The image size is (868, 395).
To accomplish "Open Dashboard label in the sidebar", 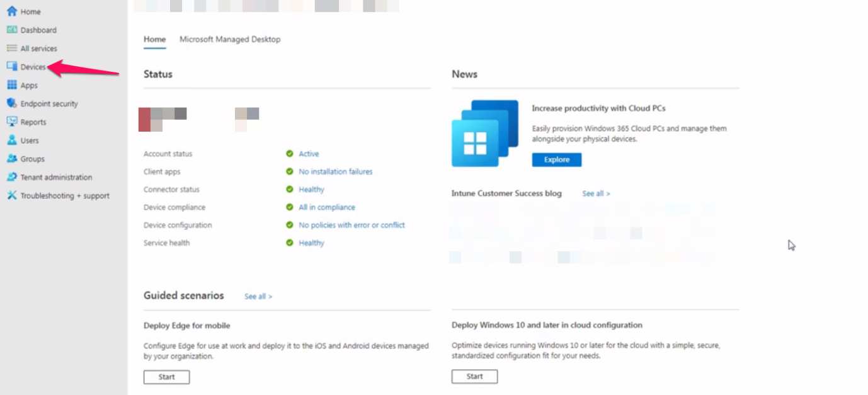I will (38, 30).
